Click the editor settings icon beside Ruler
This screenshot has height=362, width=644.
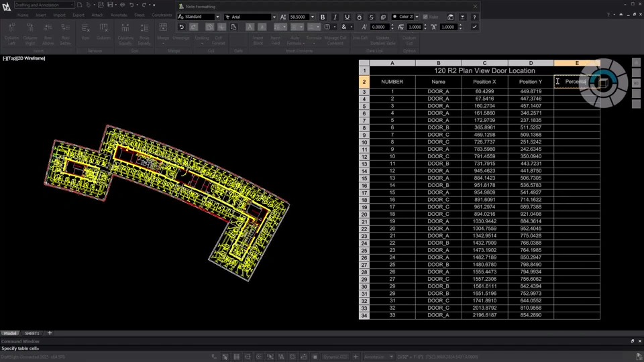click(451, 17)
